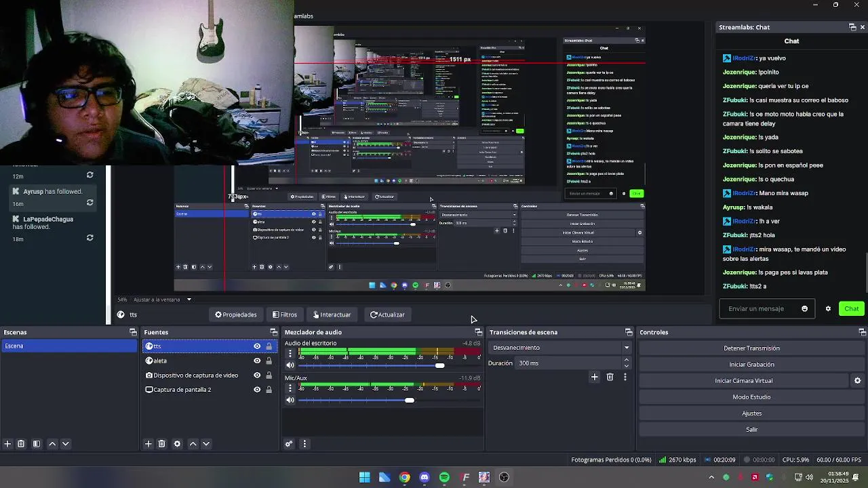
Task: Toggle visibility of aleta source
Action: 257,361
